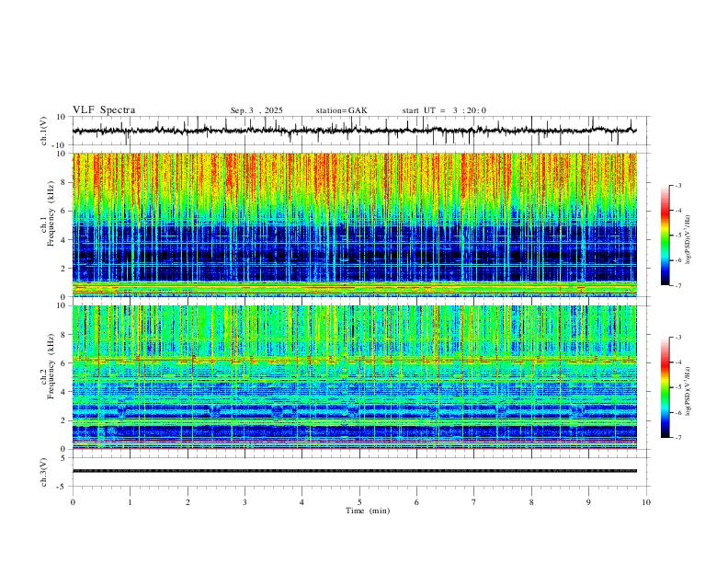This screenshot has width=728, height=563.
Task: Click time axis tick label "7"
Action: pyautogui.click(x=474, y=502)
